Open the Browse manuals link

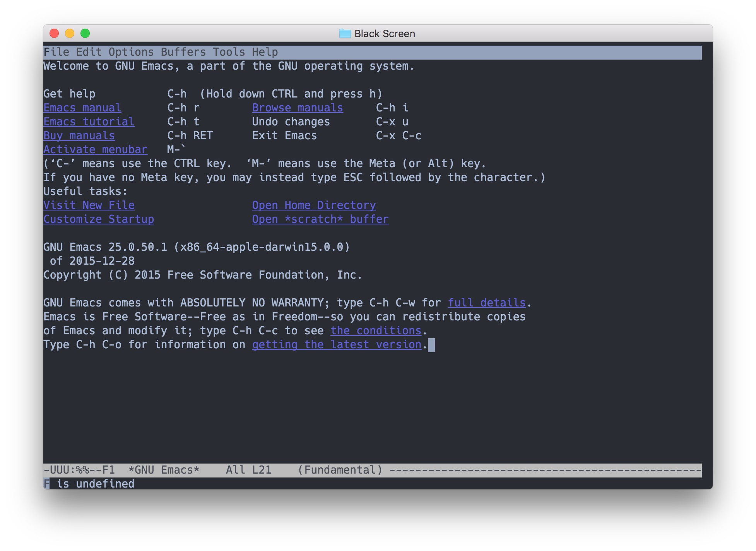pos(297,108)
